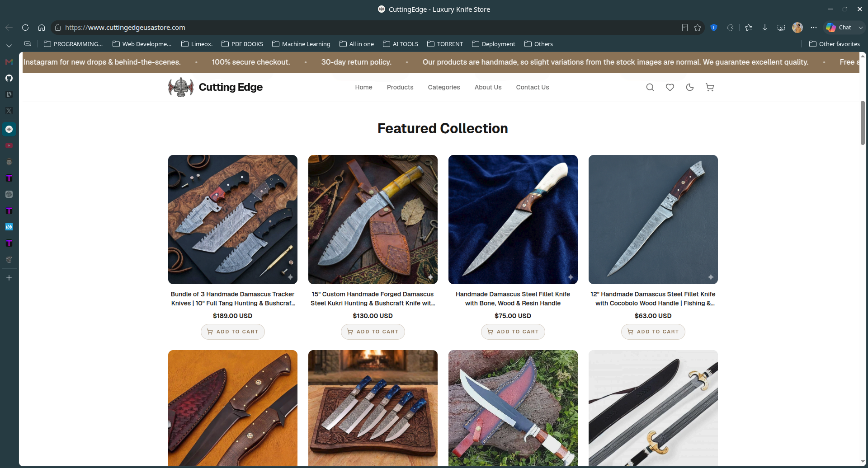Viewport: 868px width, 468px height.
Task: Open the wishlist heart icon
Action: pos(670,87)
